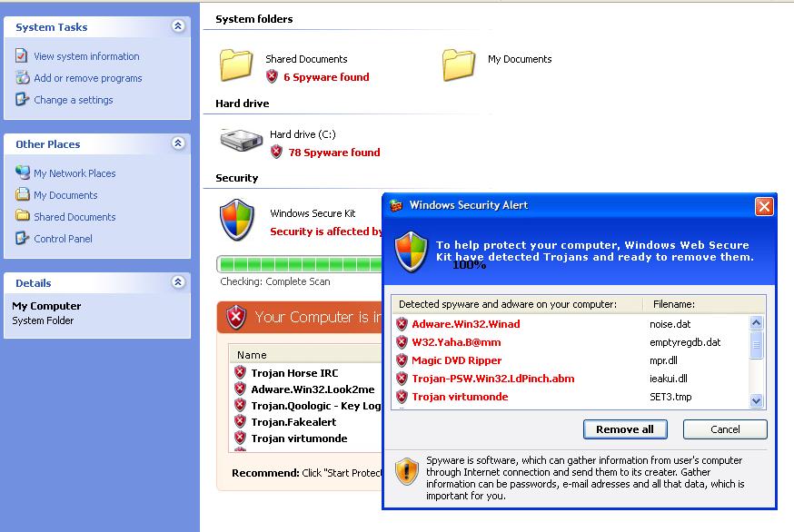Screen dimensions: 794x532
Task: Click the Windows Secure Kit shield icon
Action: tap(237, 221)
